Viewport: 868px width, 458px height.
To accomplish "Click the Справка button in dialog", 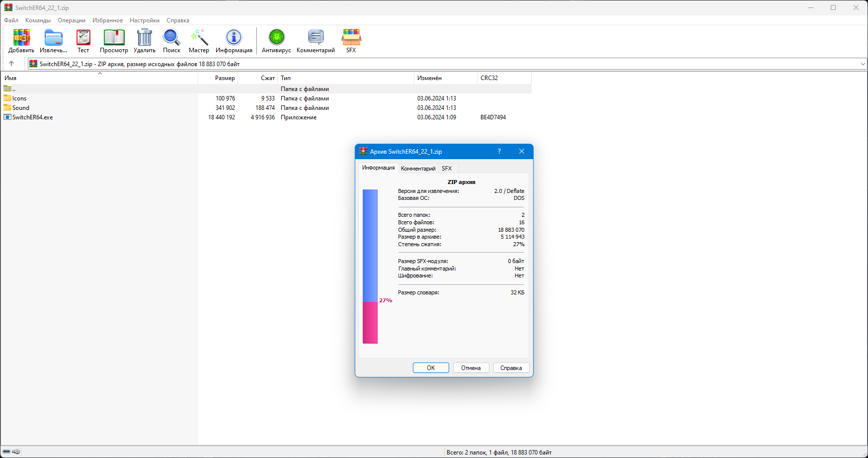I will [511, 368].
